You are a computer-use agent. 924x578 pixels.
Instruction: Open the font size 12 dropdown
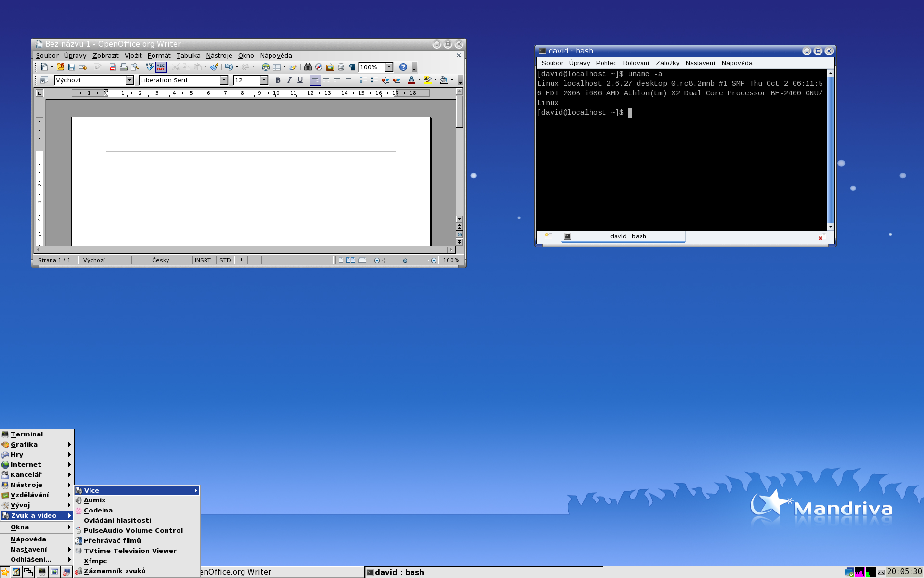click(x=264, y=80)
